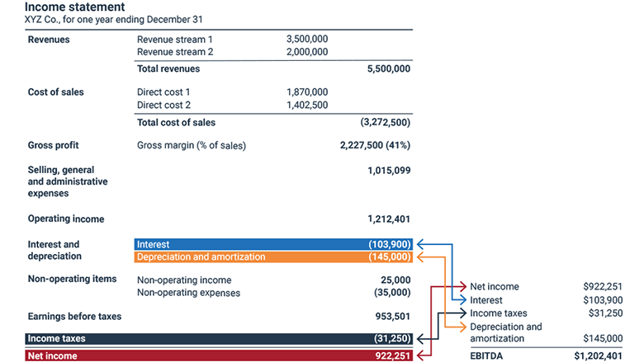Select the Total revenues value 5,500,000

tap(388, 69)
